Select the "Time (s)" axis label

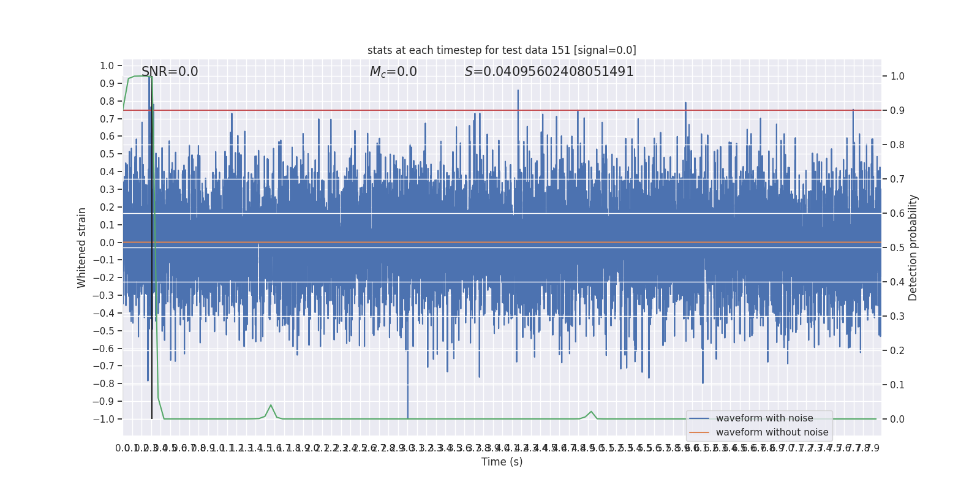502,462
